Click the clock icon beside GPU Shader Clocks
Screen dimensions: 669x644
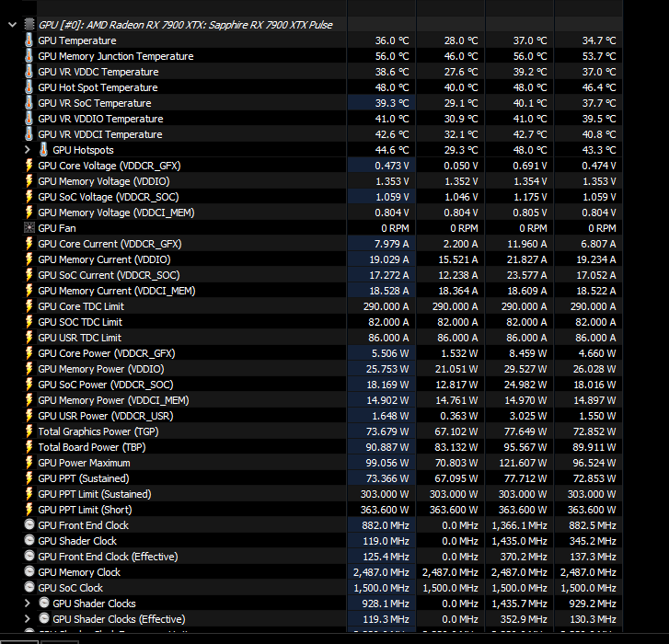click(x=44, y=603)
